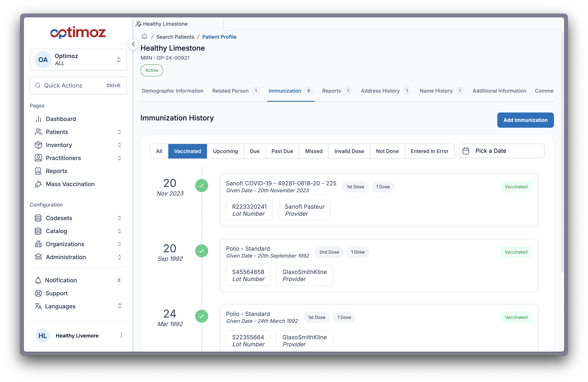Click the calendar icon in date picker
588x382 pixels.
click(x=466, y=151)
